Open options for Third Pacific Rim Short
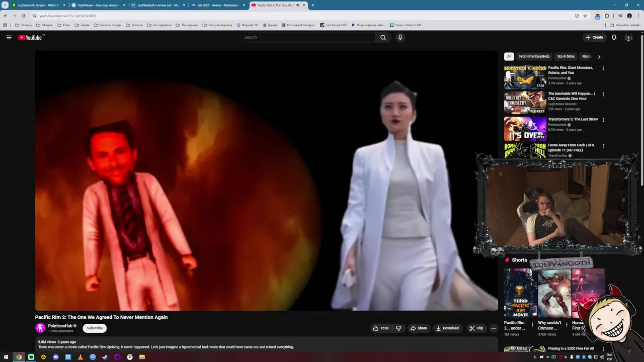The height and width of the screenshot is (362, 644). (x=532, y=325)
